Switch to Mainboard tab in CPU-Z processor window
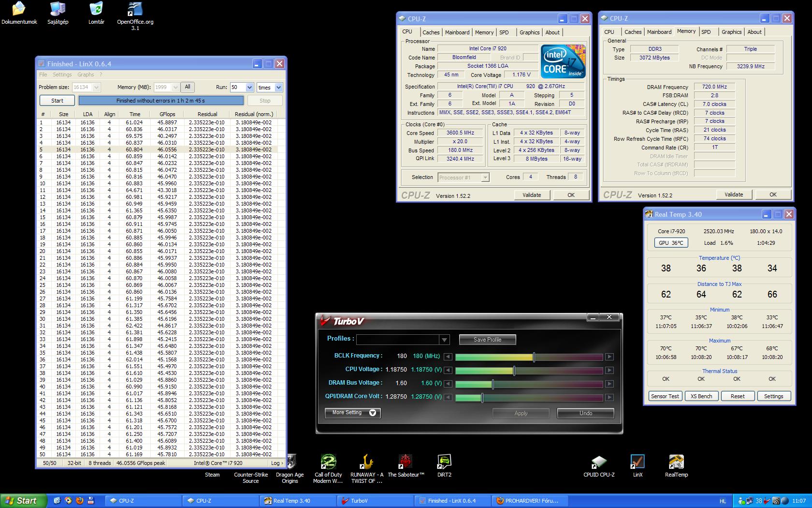 point(457,32)
